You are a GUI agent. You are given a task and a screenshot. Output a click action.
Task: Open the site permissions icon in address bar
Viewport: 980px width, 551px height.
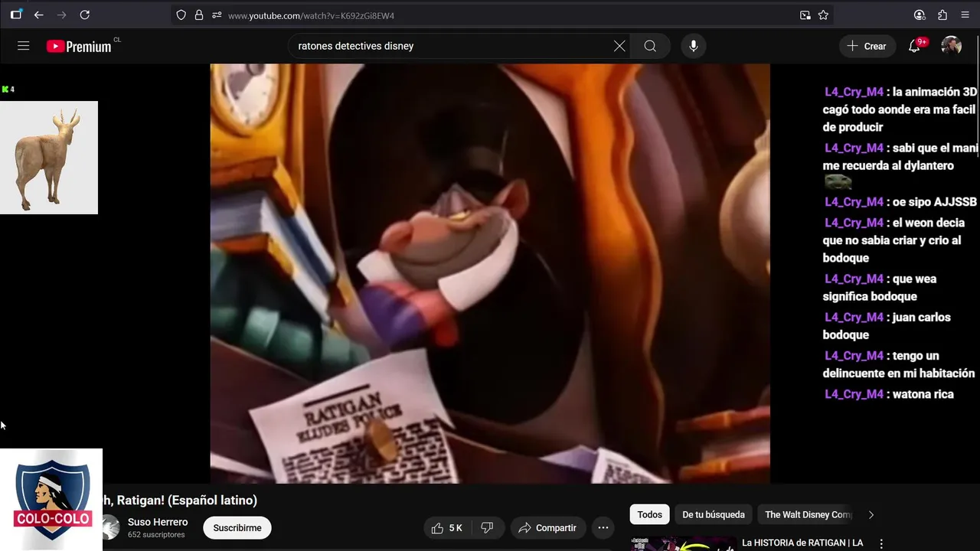[217, 15]
